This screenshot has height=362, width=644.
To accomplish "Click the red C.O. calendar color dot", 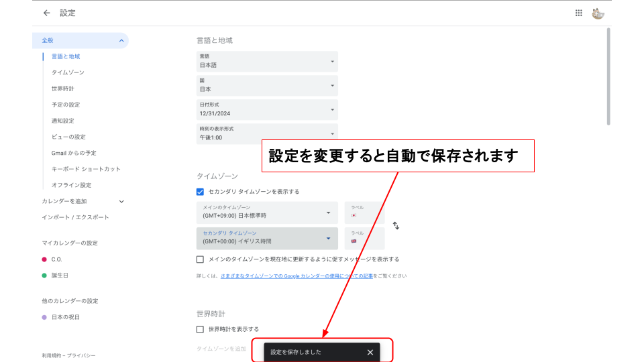I will coord(44,259).
